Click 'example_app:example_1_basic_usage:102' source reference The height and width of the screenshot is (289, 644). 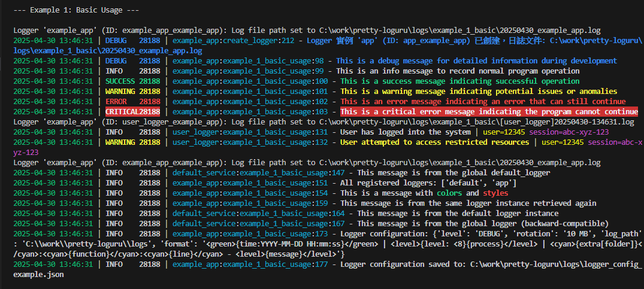tap(250, 102)
